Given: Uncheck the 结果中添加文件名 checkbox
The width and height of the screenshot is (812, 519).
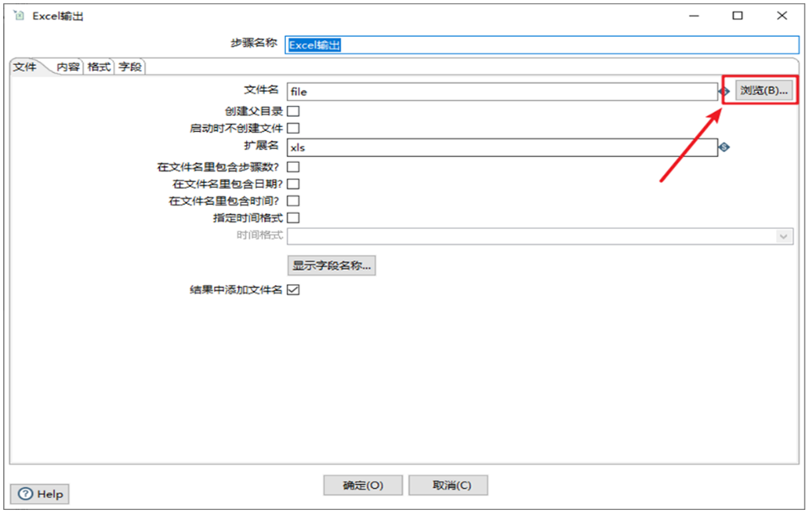Looking at the screenshot, I should [294, 290].
